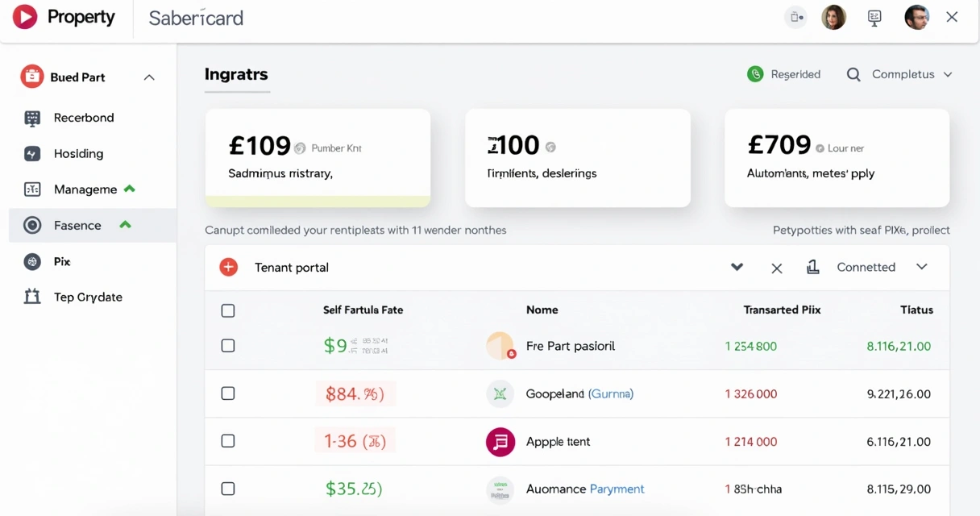Click the Recerbond sidebar icon
This screenshot has height=516, width=980.
coord(32,118)
